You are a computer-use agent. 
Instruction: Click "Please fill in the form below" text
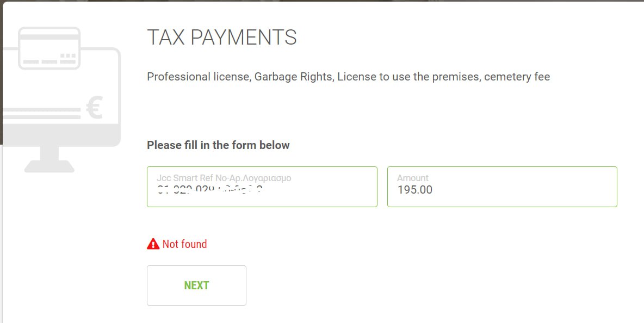(218, 145)
